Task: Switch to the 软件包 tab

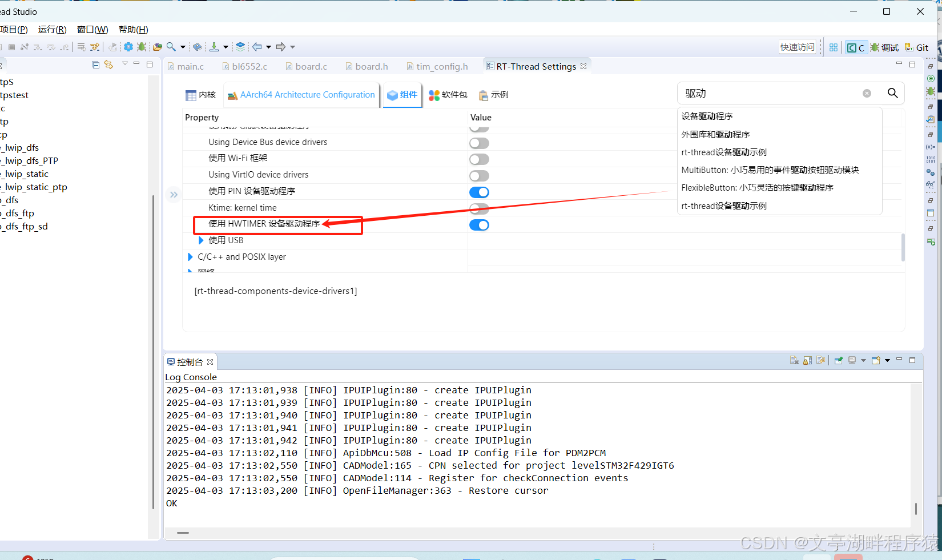Action: (x=448, y=95)
